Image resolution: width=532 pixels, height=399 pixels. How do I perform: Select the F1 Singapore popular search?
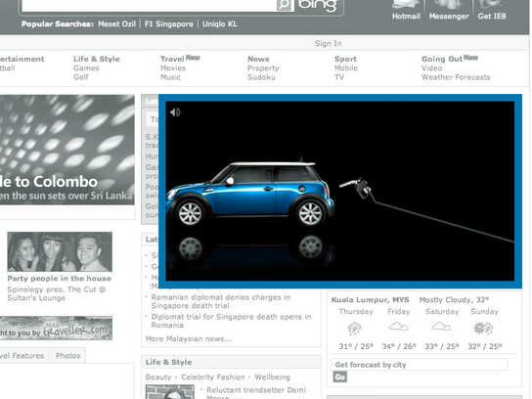169,24
